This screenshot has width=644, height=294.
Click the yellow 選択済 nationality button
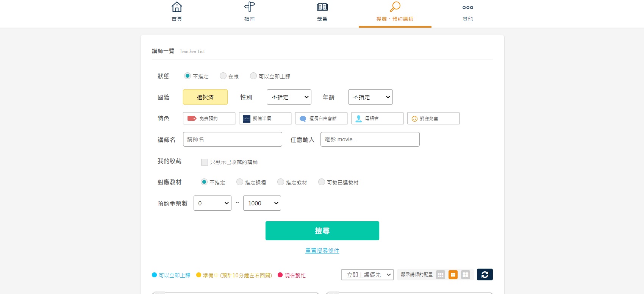pyautogui.click(x=205, y=97)
